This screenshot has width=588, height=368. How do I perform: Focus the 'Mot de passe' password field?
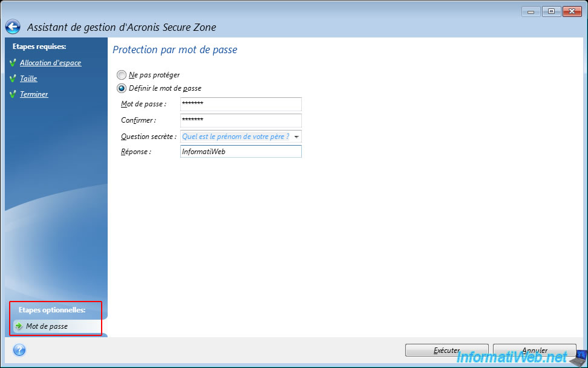click(241, 105)
